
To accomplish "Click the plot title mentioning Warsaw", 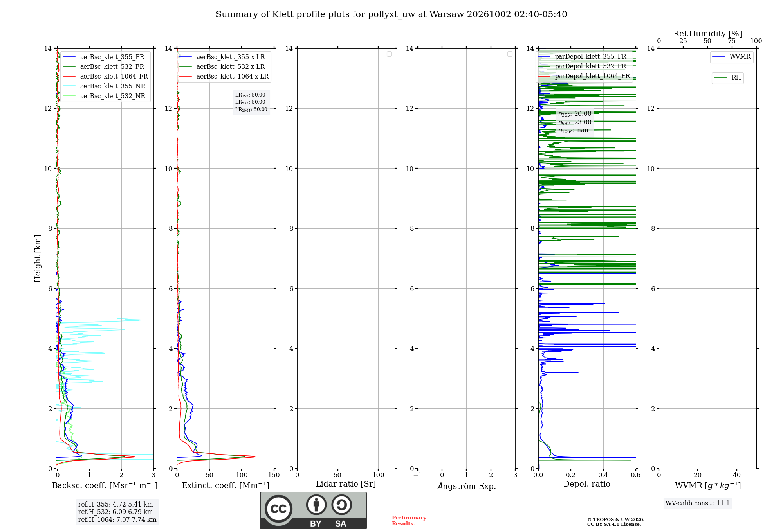I will pyautogui.click(x=391, y=14).
